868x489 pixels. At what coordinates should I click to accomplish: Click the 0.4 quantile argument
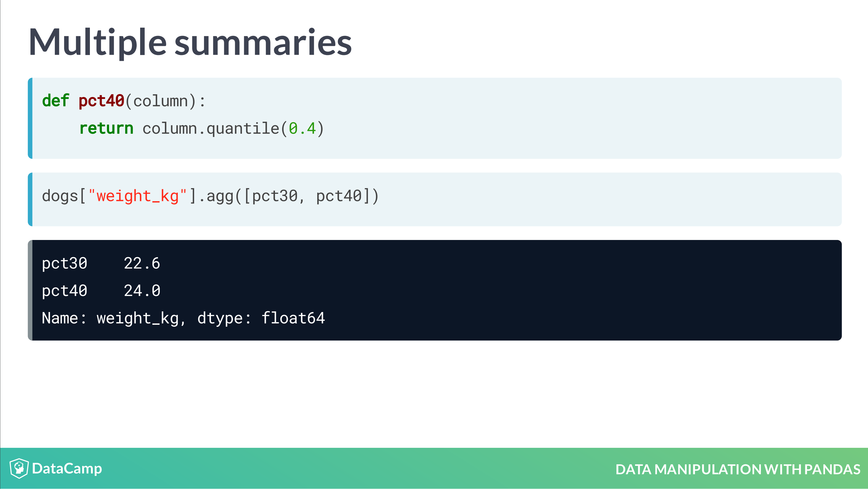[302, 128]
